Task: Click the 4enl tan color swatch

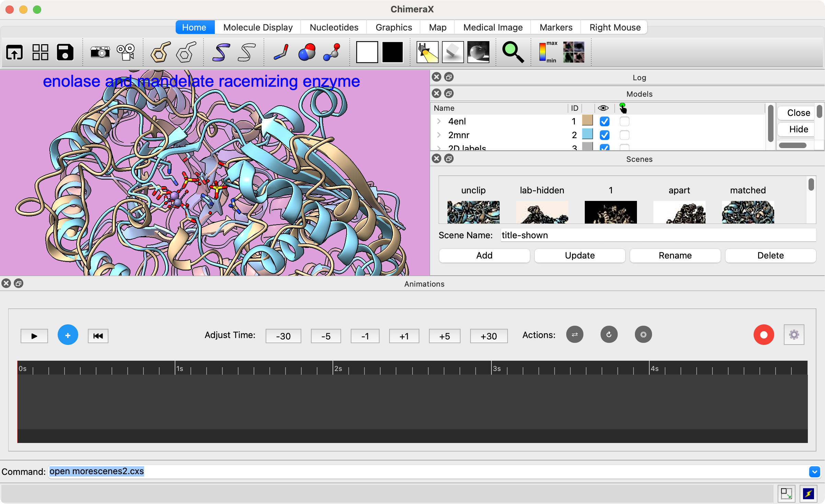Action: 588,120
